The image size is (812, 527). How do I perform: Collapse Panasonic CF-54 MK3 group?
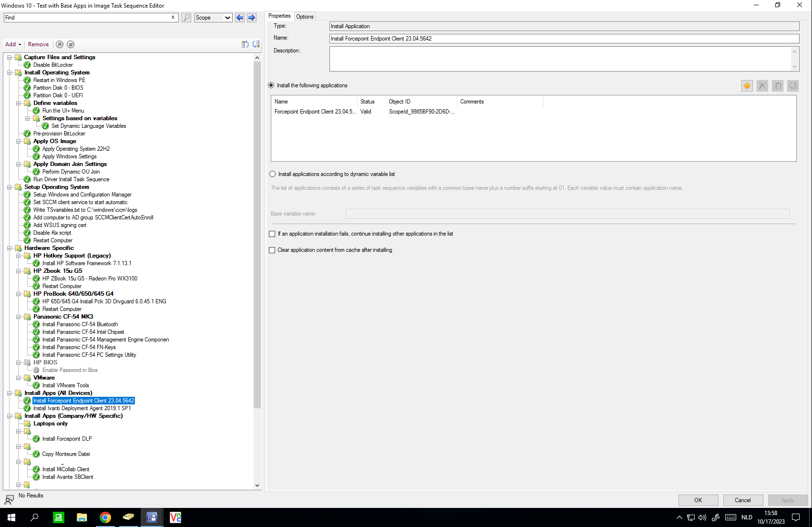pyautogui.click(x=18, y=317)
